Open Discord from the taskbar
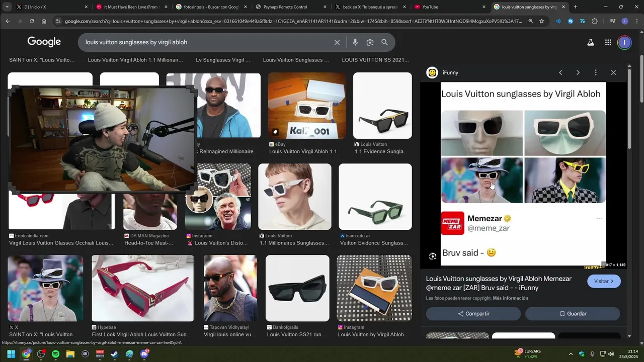The image size is (644, 362). [144, 354]
